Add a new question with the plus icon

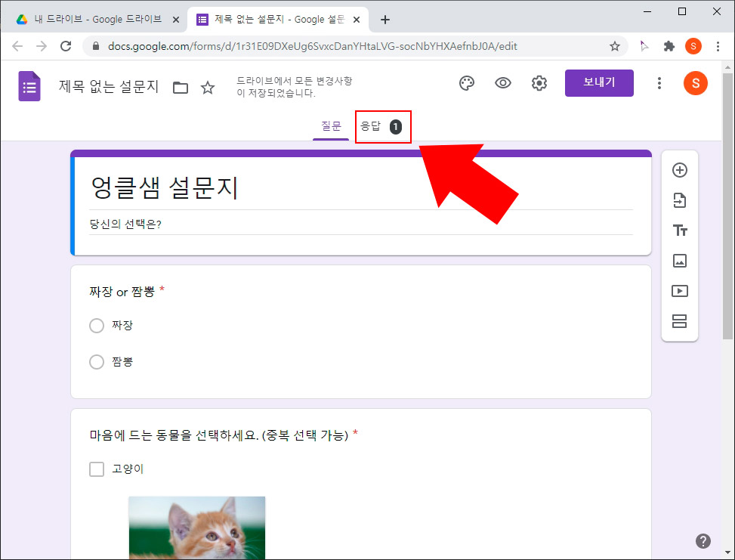[x=680, y=170]
